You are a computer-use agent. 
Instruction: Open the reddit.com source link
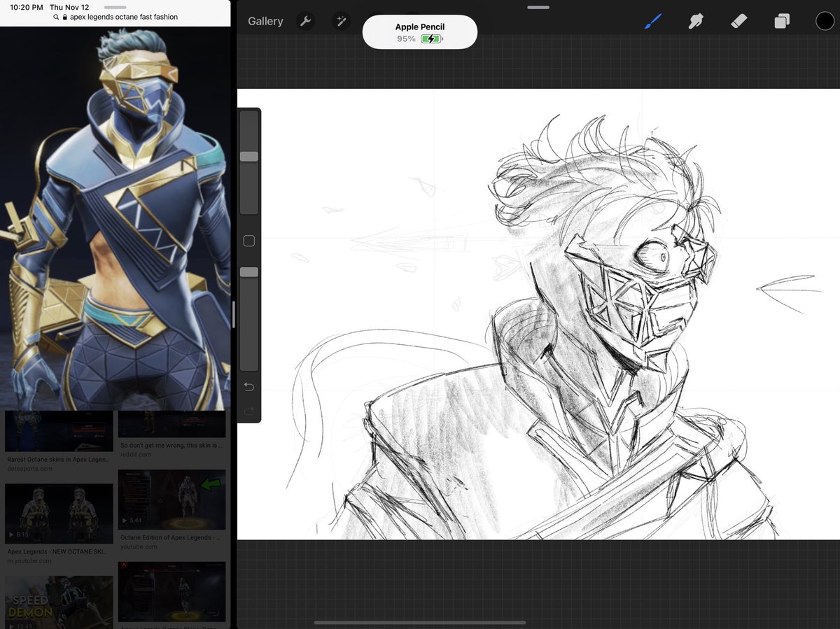pyautogui.click(x=135, y=455)
